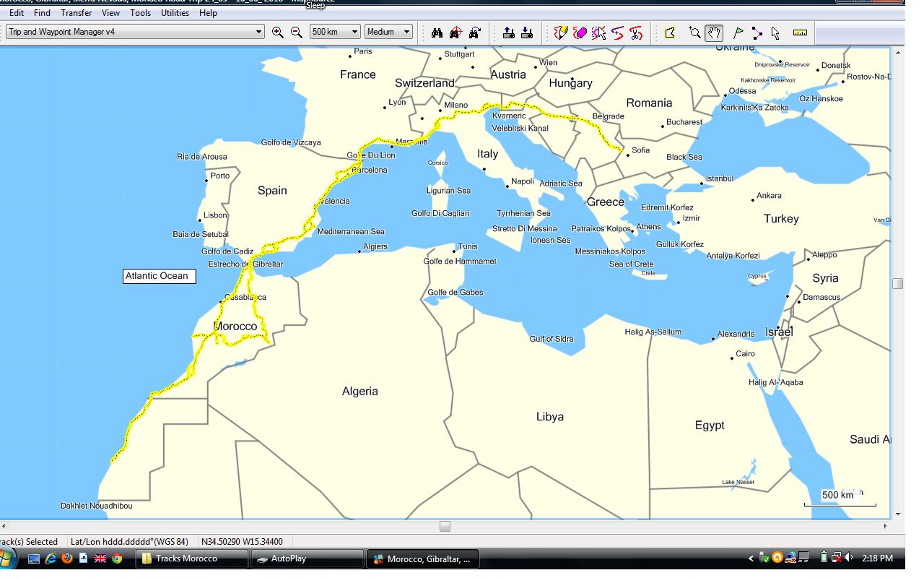Image resolution: width=924 pixels, height=578 pixels.
Task: Select the Track Divide tool
Action: point(617,33)
